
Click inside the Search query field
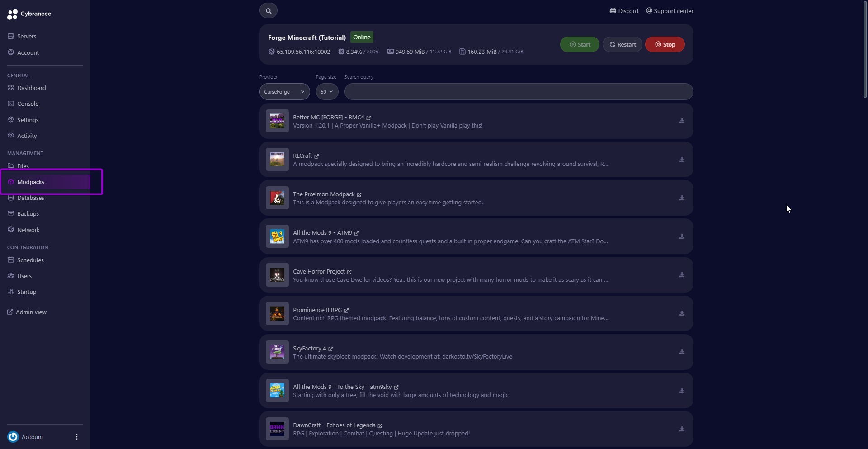[518, 91]
